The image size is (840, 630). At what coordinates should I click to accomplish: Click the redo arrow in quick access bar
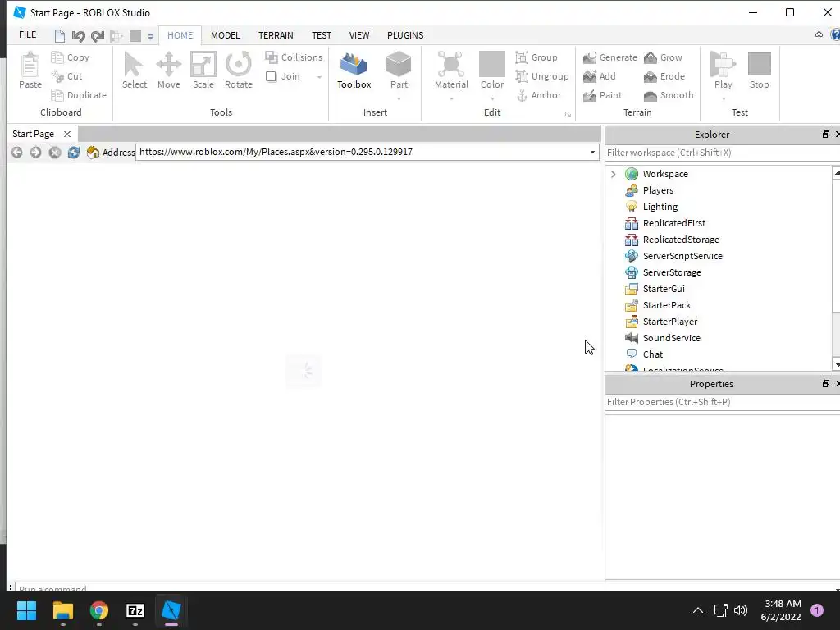(x=97, y=36)
